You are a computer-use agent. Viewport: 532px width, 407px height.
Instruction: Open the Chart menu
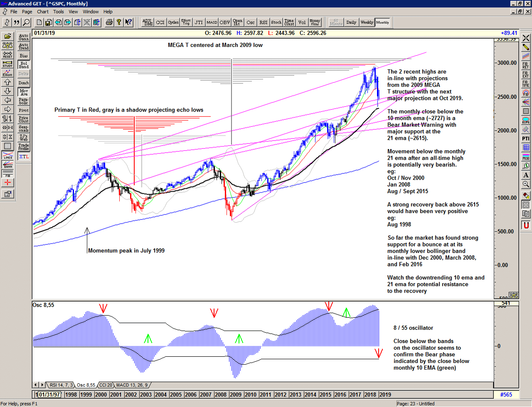[42, 12]
